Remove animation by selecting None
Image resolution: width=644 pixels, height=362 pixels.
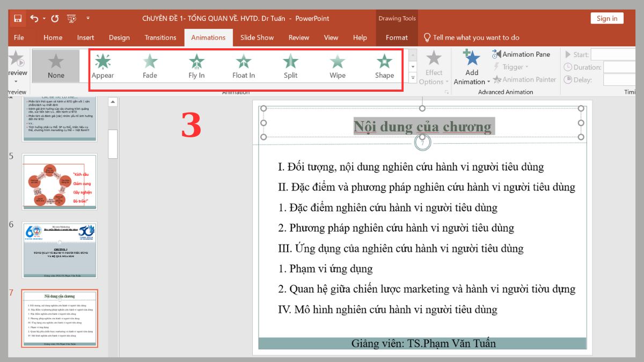click(55, 64)
